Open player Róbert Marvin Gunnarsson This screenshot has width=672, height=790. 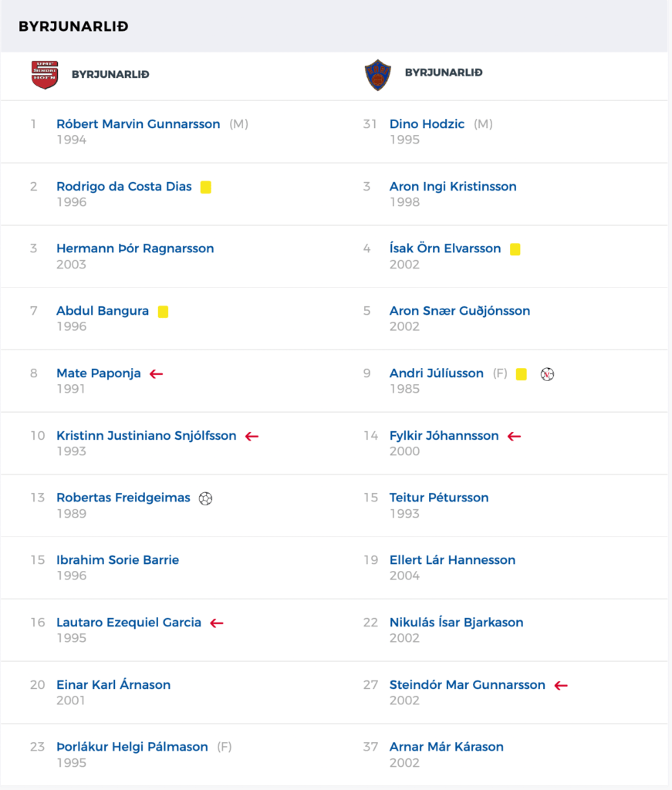pos(138,124)
